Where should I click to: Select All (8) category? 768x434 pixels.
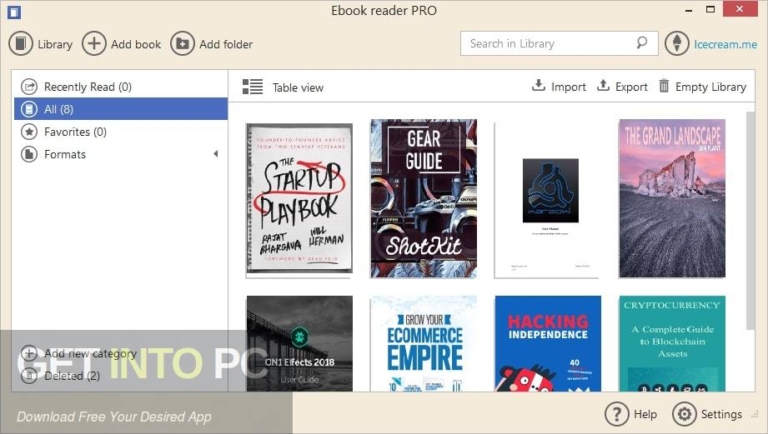pos(121,109)
